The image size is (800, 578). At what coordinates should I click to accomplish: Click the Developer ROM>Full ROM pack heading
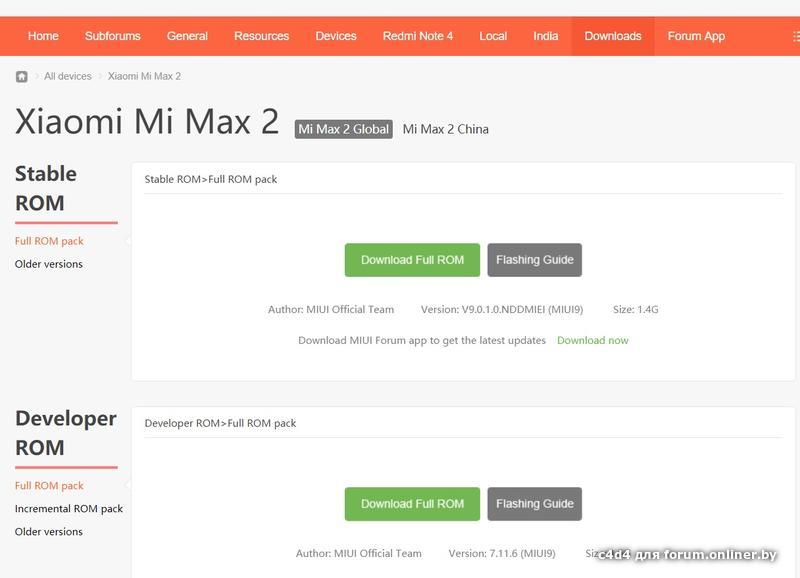pos(220,423)
